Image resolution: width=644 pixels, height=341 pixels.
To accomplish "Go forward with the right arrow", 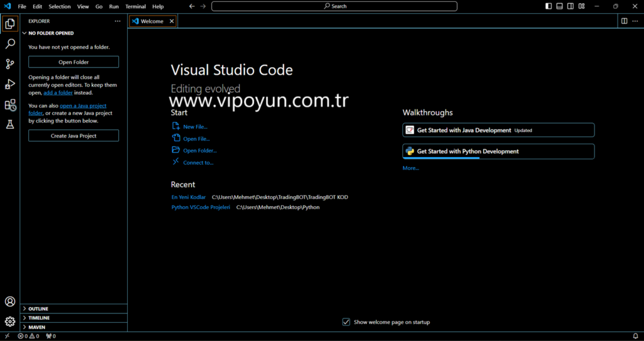I will tap(203, 6).
